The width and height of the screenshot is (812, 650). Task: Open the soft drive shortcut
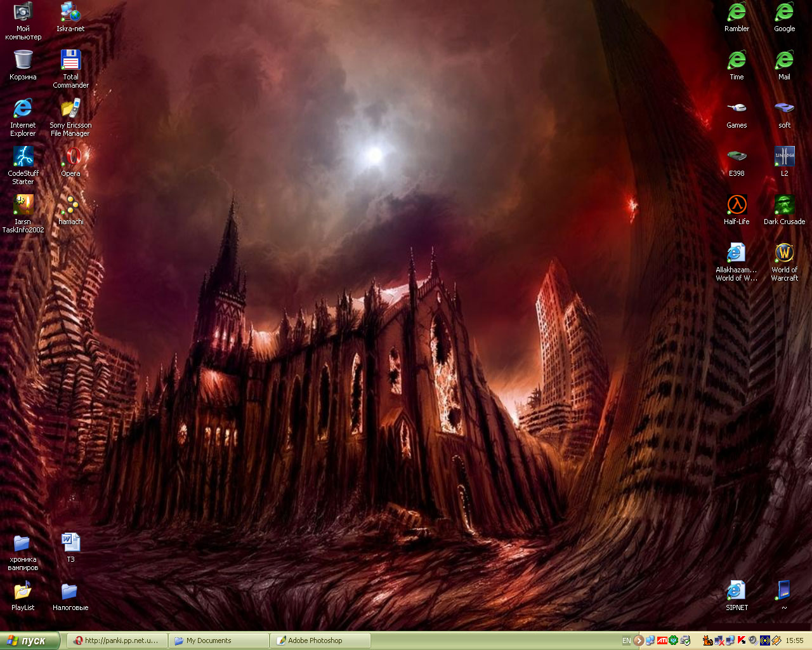(x=784, y=114)
